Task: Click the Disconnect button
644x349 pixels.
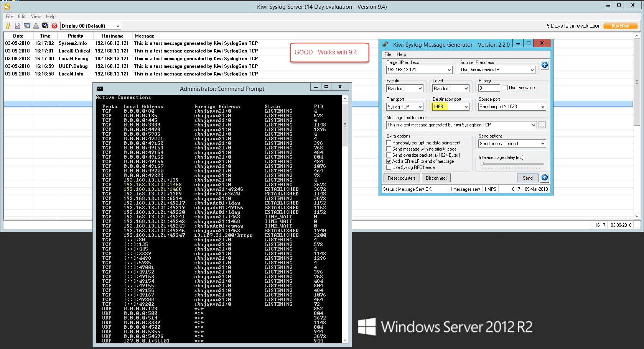Action: (436, 178)
